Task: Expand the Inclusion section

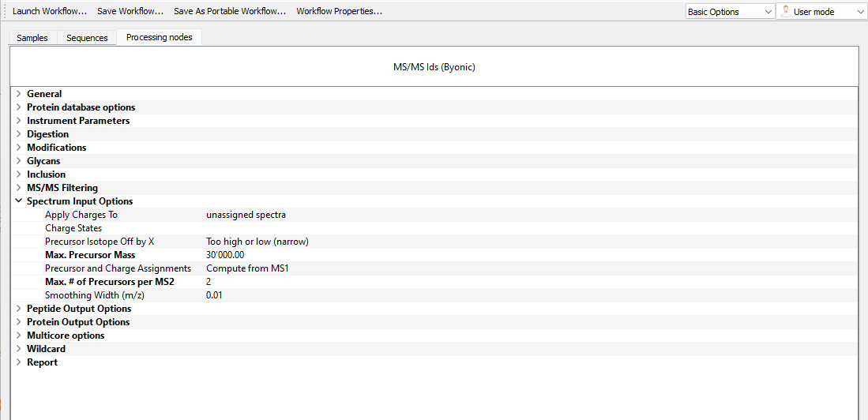Action: pos(19,174)
